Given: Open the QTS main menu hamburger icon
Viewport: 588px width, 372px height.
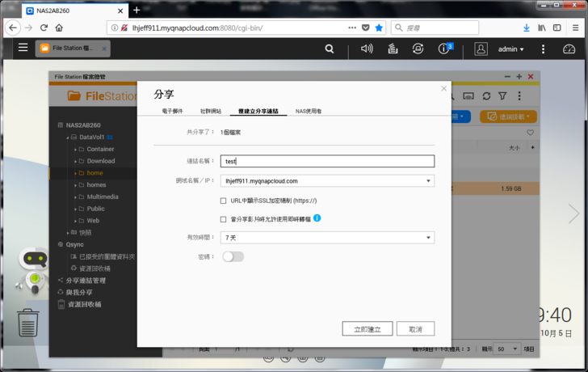Looking at the screenshot, I should tap(23, 49).
